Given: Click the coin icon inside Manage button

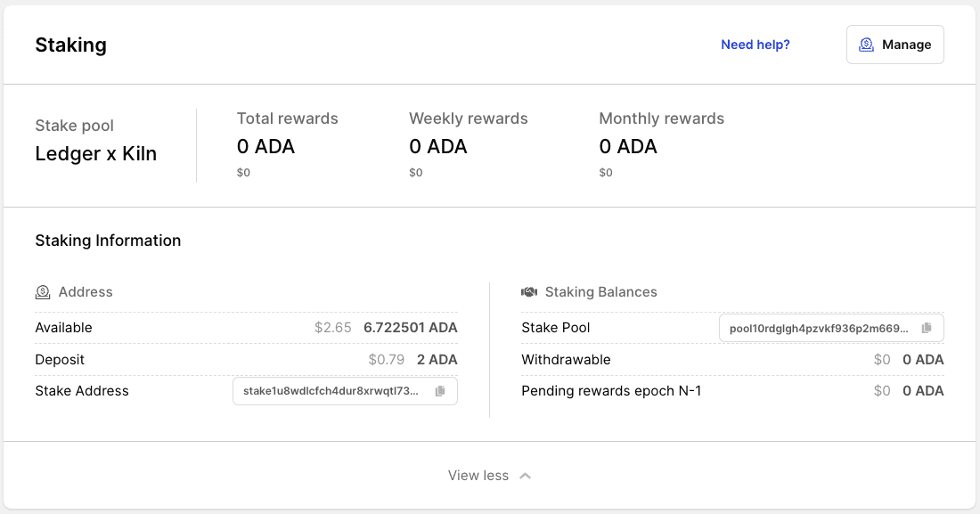Looking at the screenshot, I should [866, 45].
